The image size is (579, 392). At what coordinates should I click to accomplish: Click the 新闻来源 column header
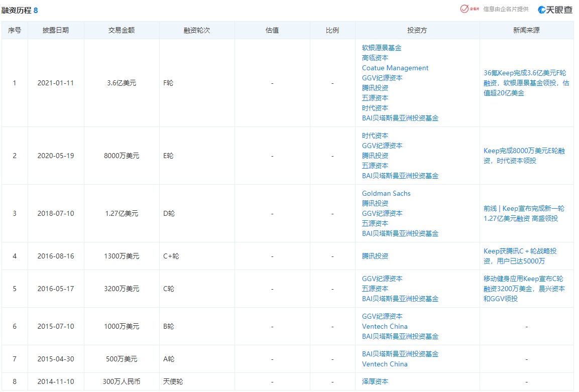coord(526,30)
